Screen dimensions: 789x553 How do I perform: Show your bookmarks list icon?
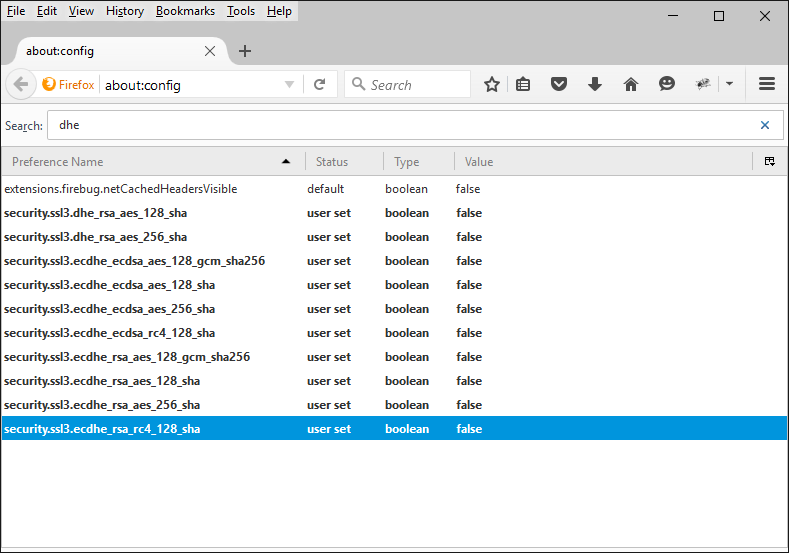pos(523,85)
